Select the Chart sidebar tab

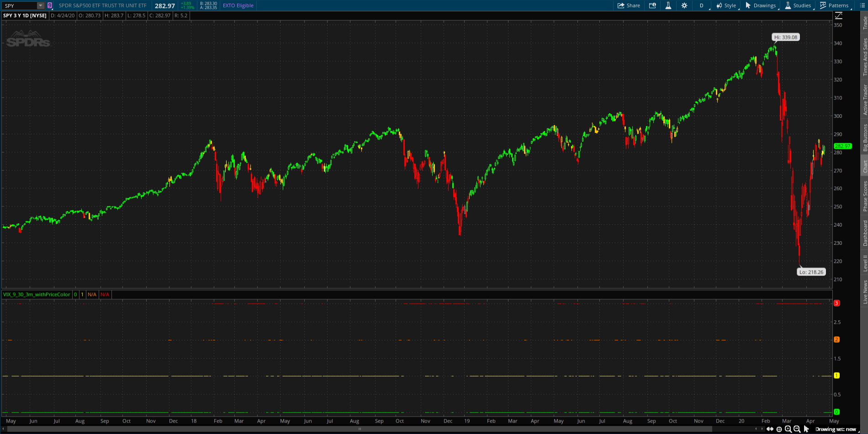click(x=865, y=166)
